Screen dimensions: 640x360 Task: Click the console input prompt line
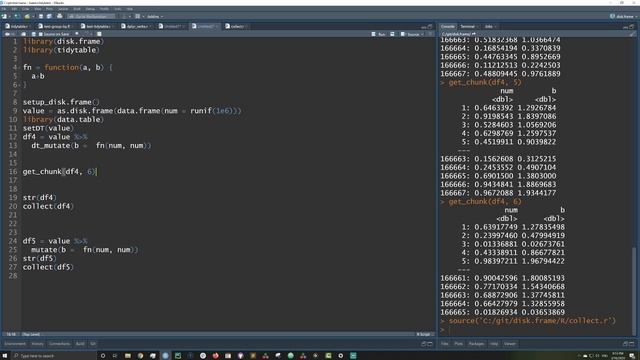536,329
